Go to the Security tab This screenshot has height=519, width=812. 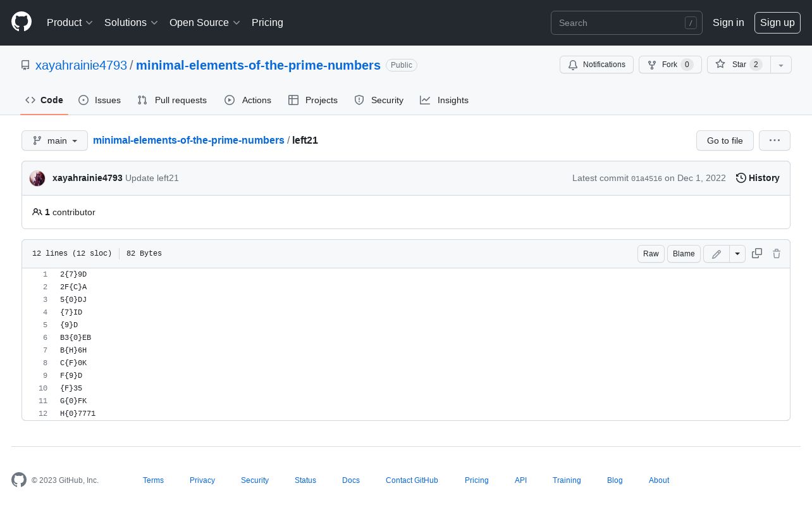[379, 100]
